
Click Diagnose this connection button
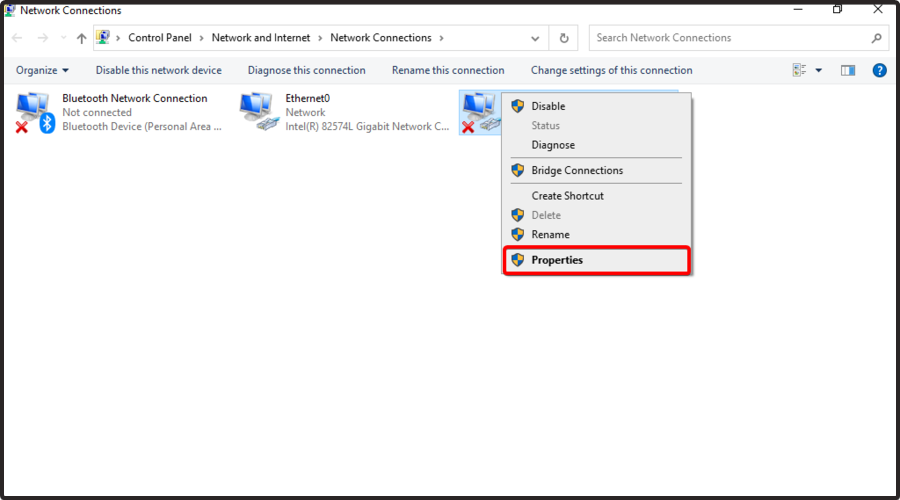(x=306, y=70)
